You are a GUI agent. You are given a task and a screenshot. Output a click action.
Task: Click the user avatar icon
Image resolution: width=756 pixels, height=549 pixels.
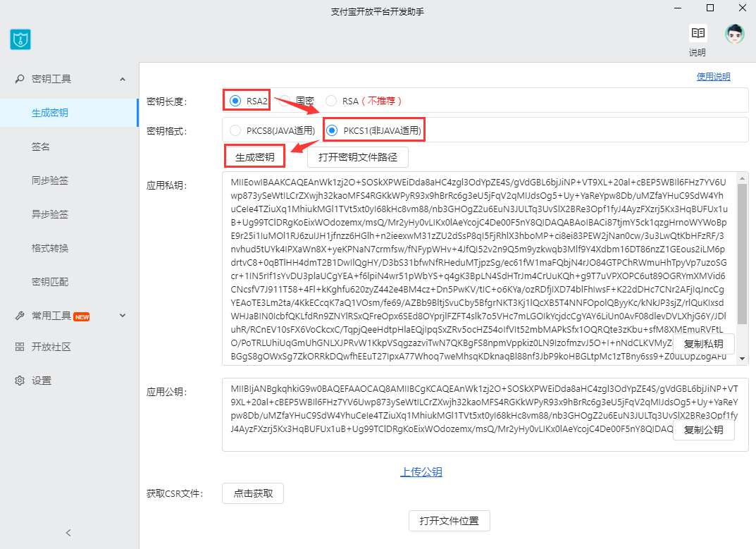[x=734, y=34]
